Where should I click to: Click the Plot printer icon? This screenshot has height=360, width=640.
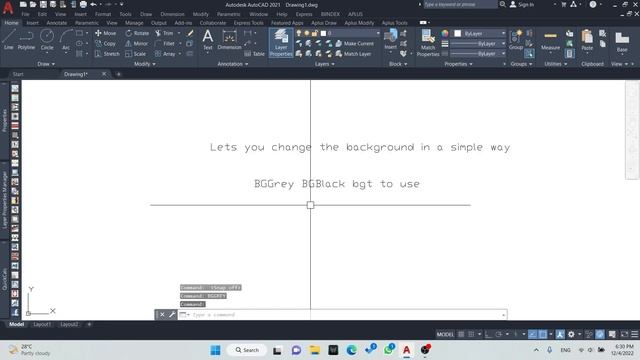coord(83,4)
